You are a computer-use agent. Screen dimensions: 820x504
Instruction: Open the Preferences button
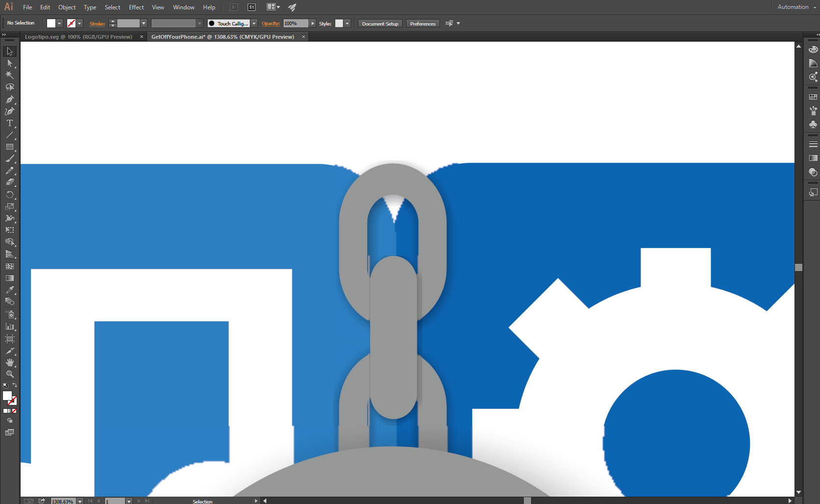(423, 24)
